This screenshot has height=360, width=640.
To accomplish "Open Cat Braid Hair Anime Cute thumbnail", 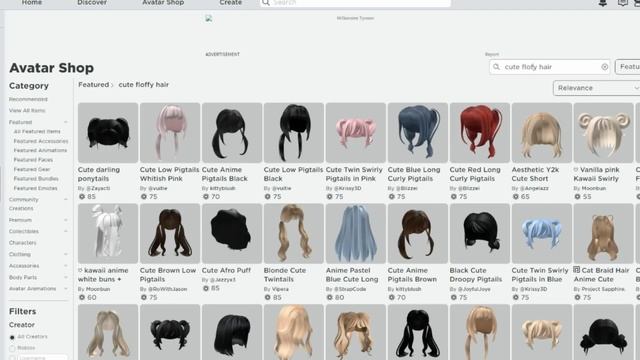I will 604,233.
